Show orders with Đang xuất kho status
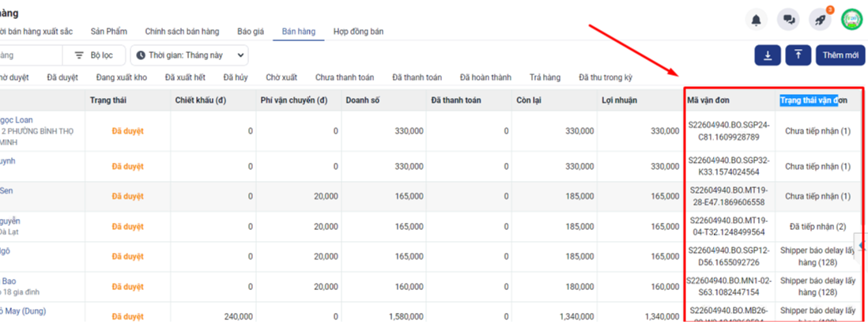The width and height of the screenshot is (868, 324). 122,77
